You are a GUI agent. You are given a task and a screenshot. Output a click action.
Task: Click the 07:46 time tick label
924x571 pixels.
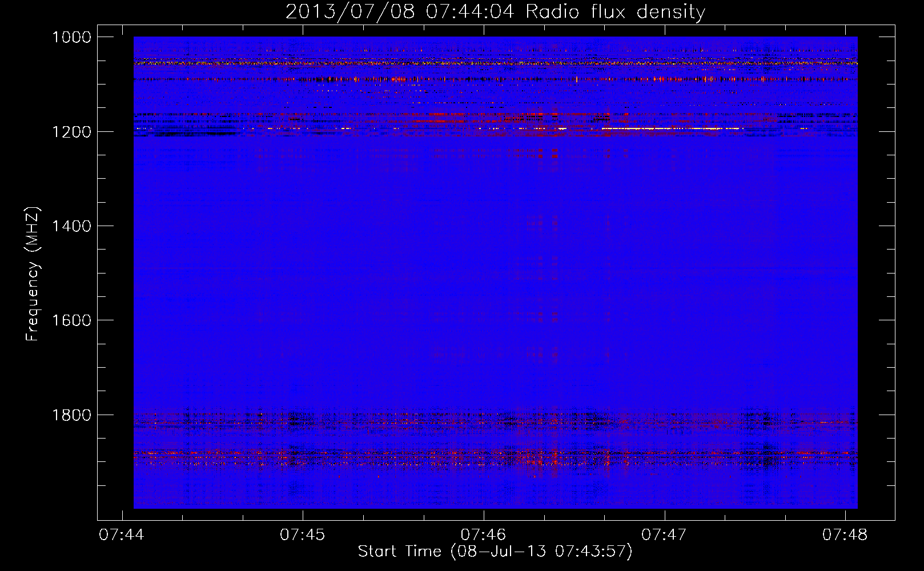point(484,535)
